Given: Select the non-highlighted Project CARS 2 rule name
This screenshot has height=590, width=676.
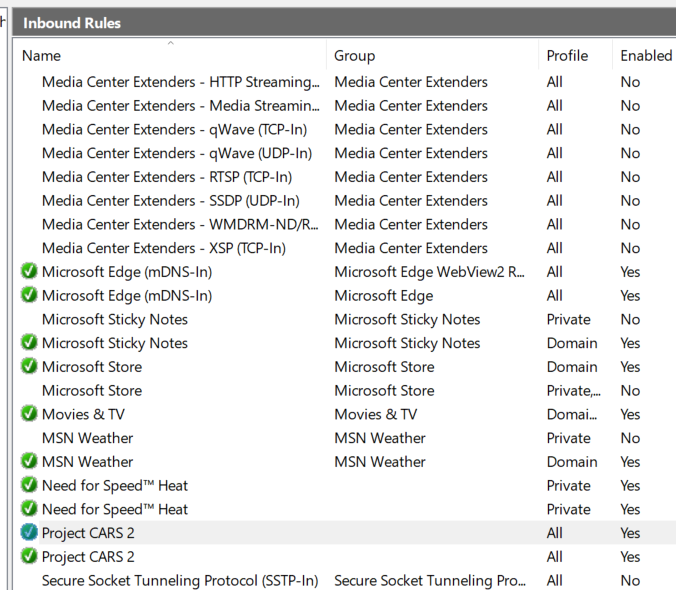Looking at the screenshot, I should coord(88,556).
